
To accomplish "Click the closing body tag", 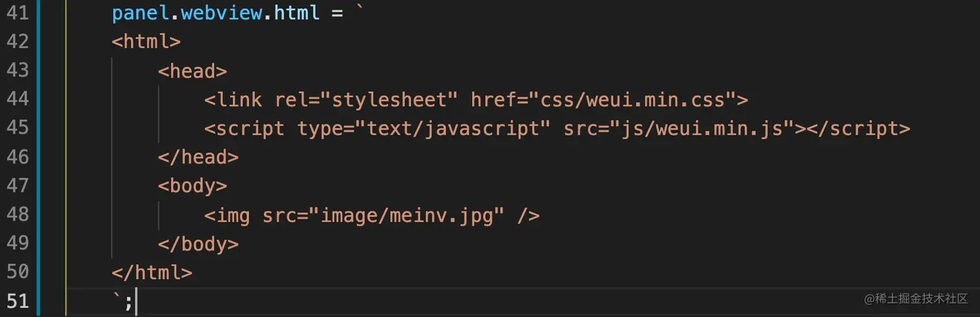I will coord(198,244).
